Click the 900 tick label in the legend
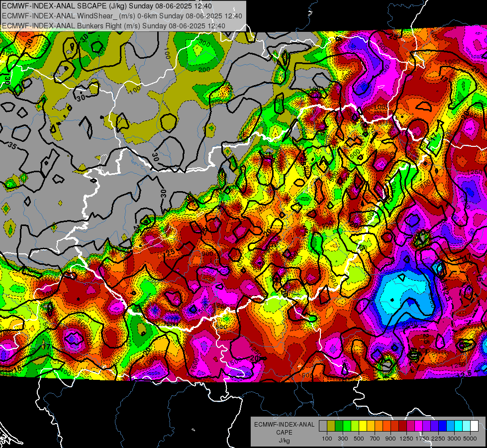Screen dimensions: 487x448 coord(390,439)
